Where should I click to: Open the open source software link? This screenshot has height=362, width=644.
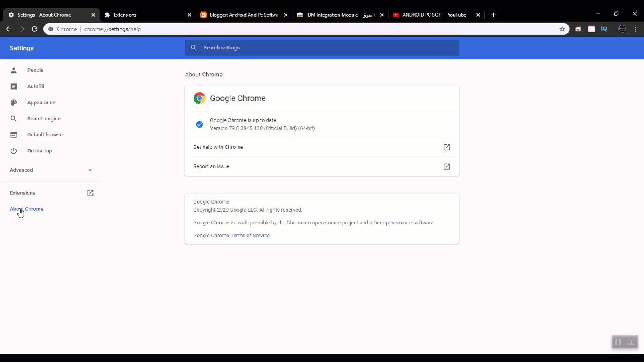click(x=408, y=223)
